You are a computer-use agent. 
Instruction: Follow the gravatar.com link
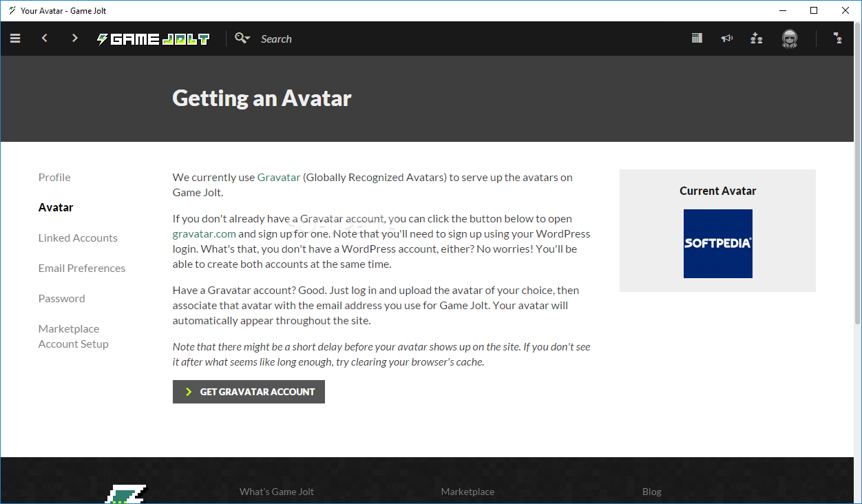coord(204,233)
